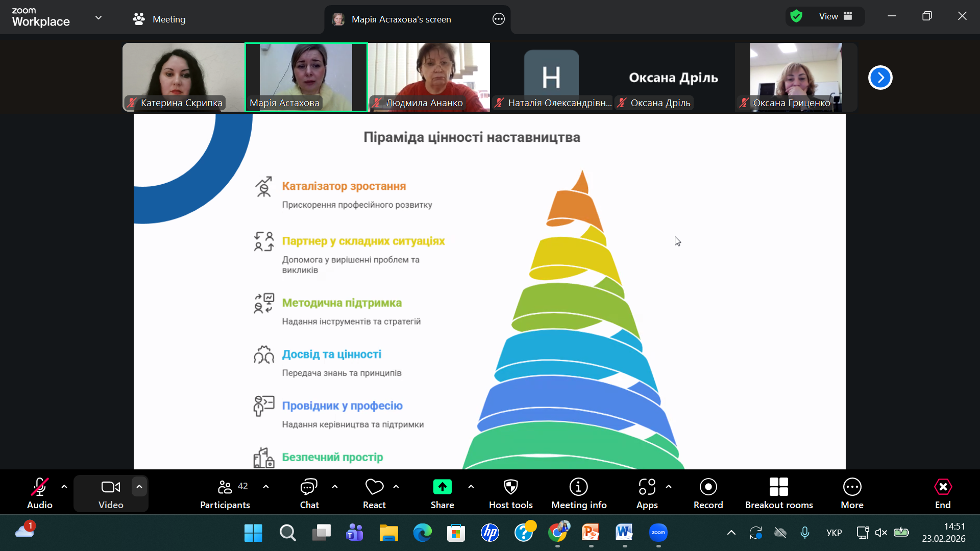This screenshot has width=980, height=551.
Task: Open the Apps icon in toolbar
Action: (x=647, y=487)
